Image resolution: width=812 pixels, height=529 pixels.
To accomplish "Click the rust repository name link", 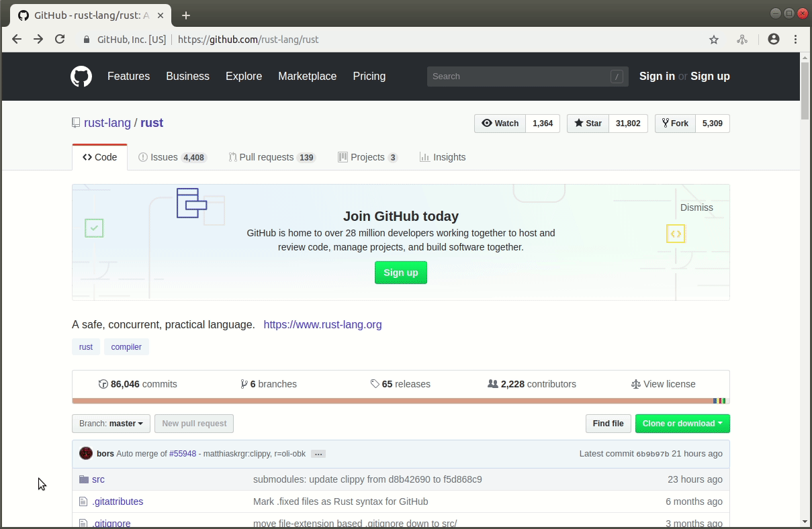I will click(x=152, y=123).
